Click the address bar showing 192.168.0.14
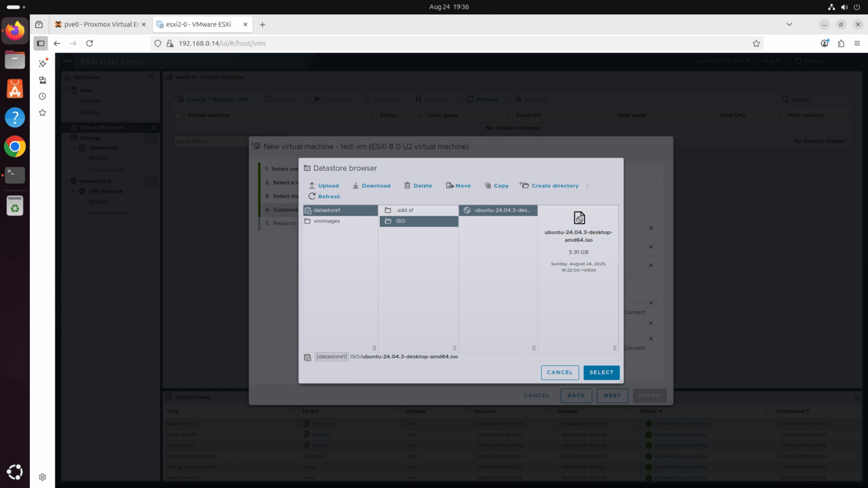868x488 pixels. (454, 43)
